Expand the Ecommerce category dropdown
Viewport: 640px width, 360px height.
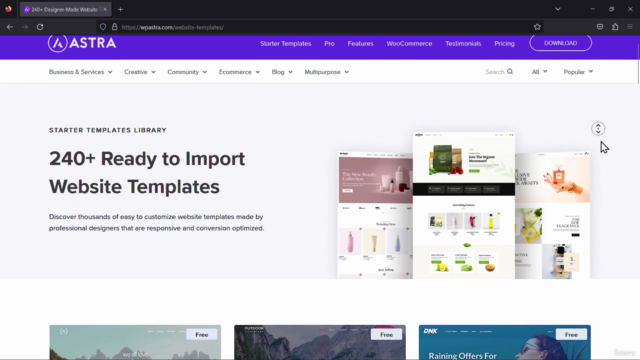[x=239, y=72]
